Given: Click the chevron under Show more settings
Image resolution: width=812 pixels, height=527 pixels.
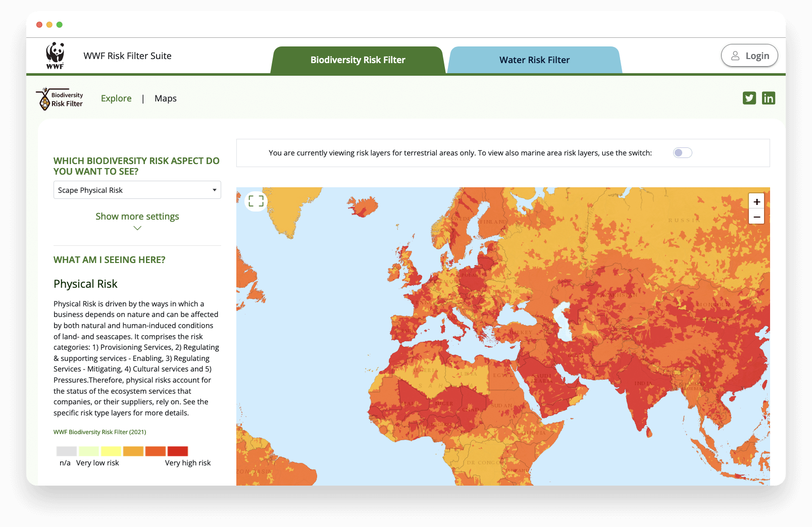Looking at the screenshot, I should pos(137,228).
